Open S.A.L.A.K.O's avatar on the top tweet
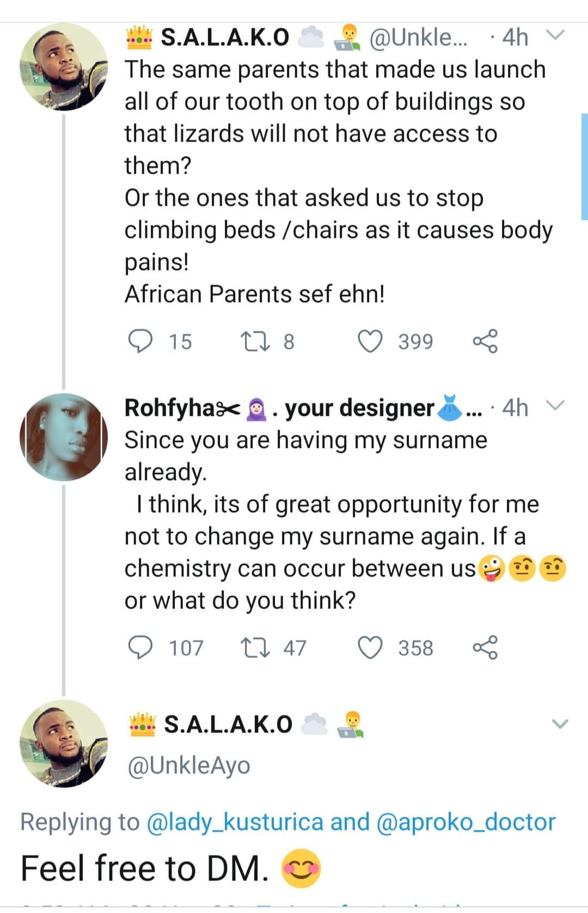This screenshot has width=588, height=913. pos(63,67)
